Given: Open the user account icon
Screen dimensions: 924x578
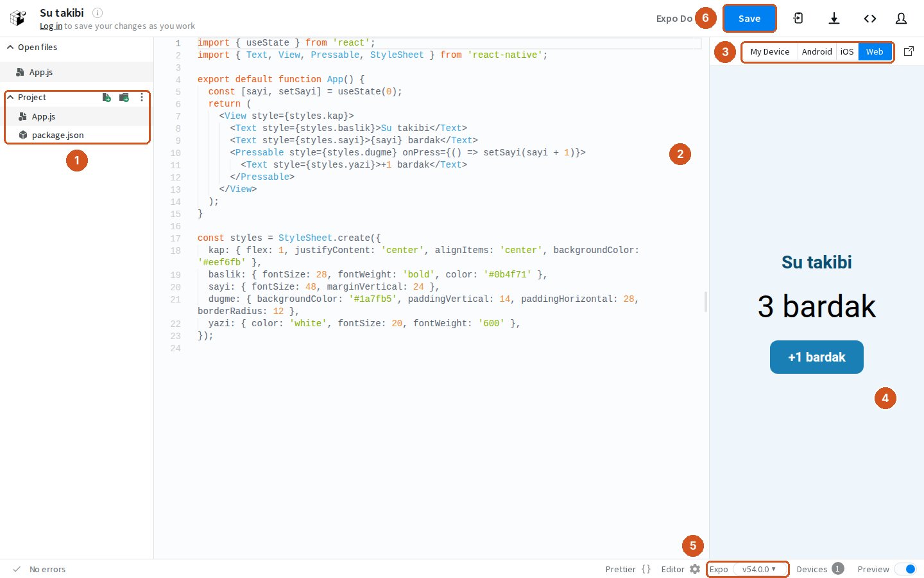Looking at the screenshot, I should pyautogui.click(x=901, y=19).
